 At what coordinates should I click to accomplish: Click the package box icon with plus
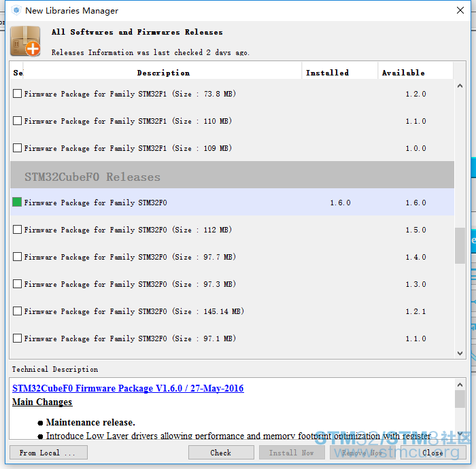tap(26, 41)
